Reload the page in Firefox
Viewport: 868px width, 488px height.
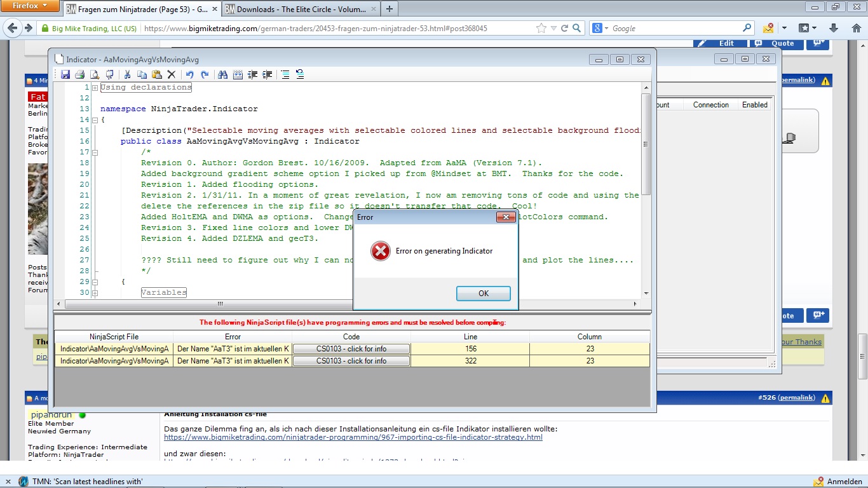[x=564, y=28]
